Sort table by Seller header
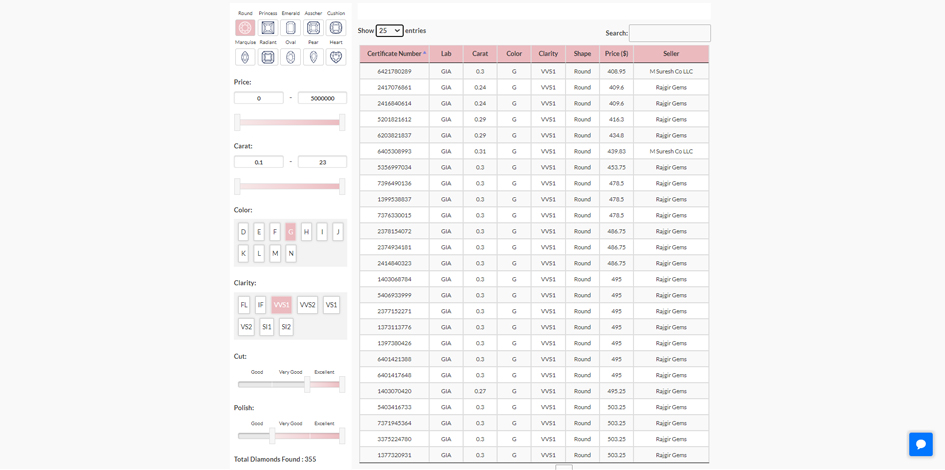The image size is (945, 470). click(671, 54)
